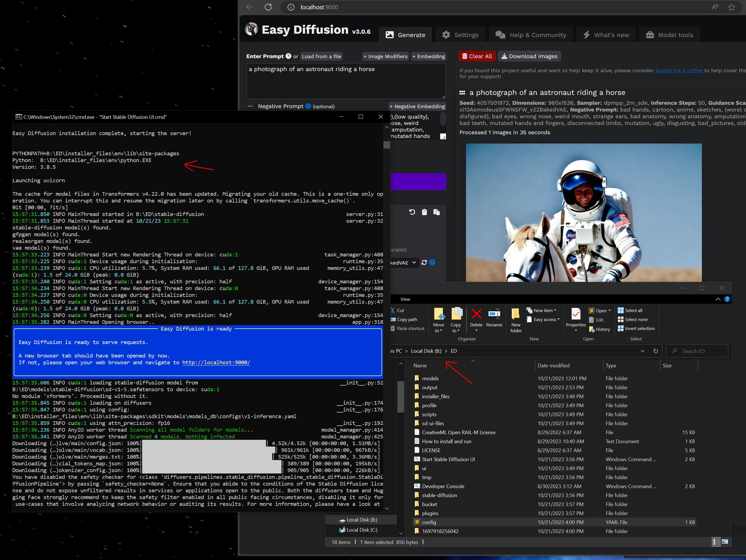Click the History icon in the Open group
This screenshot has height=560, width=746.
[x=600, y=329]
